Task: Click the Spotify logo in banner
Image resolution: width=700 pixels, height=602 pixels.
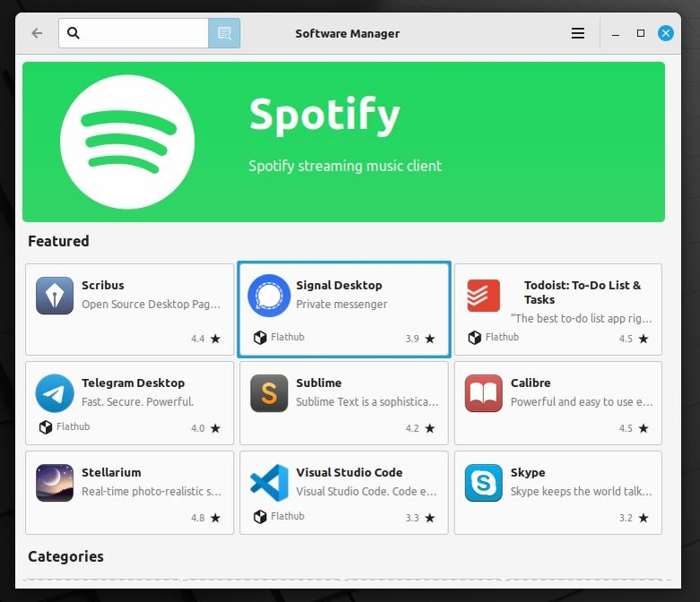Action: point(127,142)
